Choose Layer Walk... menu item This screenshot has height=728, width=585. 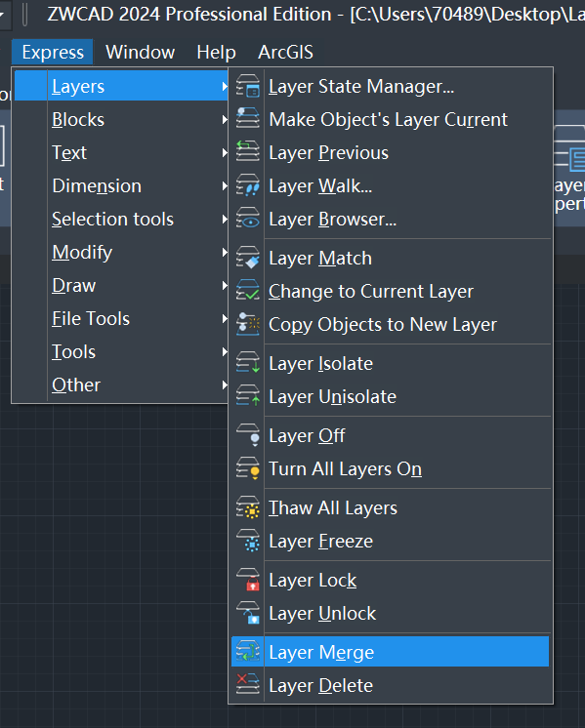click(x=391, y=185)
